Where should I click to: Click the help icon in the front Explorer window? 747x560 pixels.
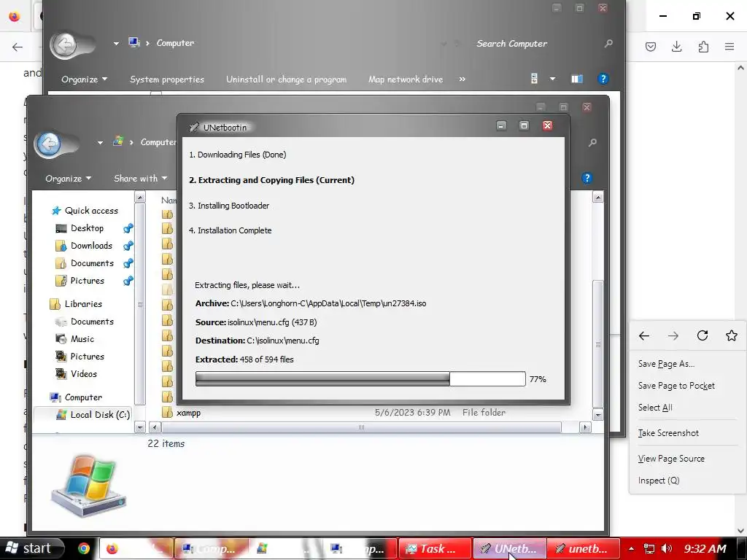click(x=587, y=178)
